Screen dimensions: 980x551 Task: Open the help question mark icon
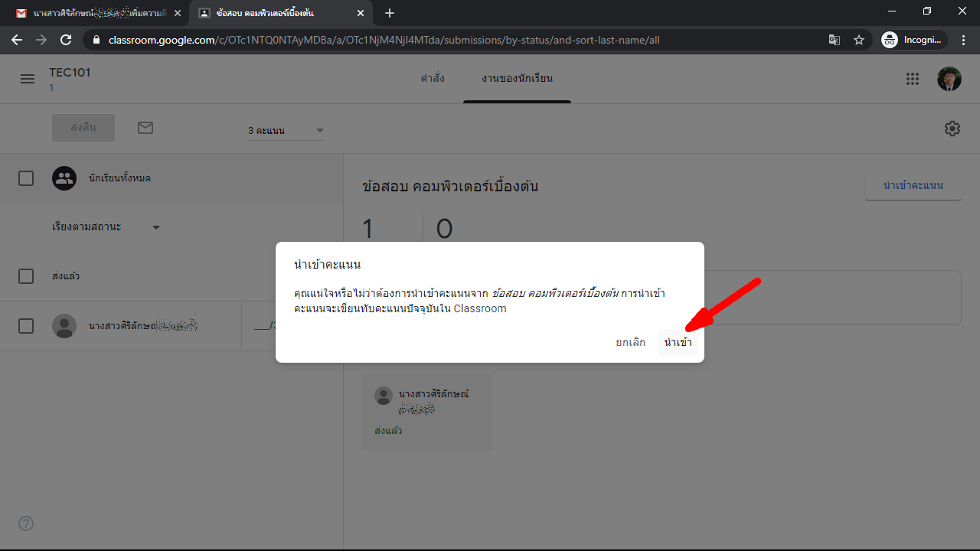(26, 523)
